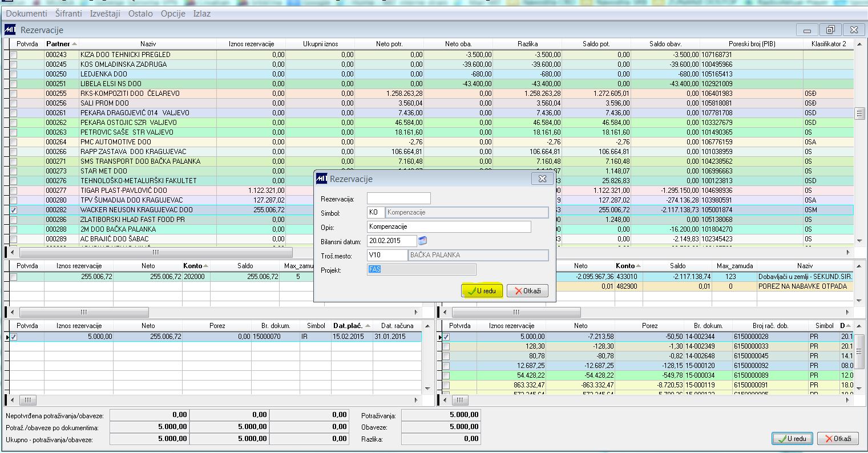
Task: Tick the checkbox for KIZA DOO TEHNICKI PREGLED
Action: click(13, 55)
